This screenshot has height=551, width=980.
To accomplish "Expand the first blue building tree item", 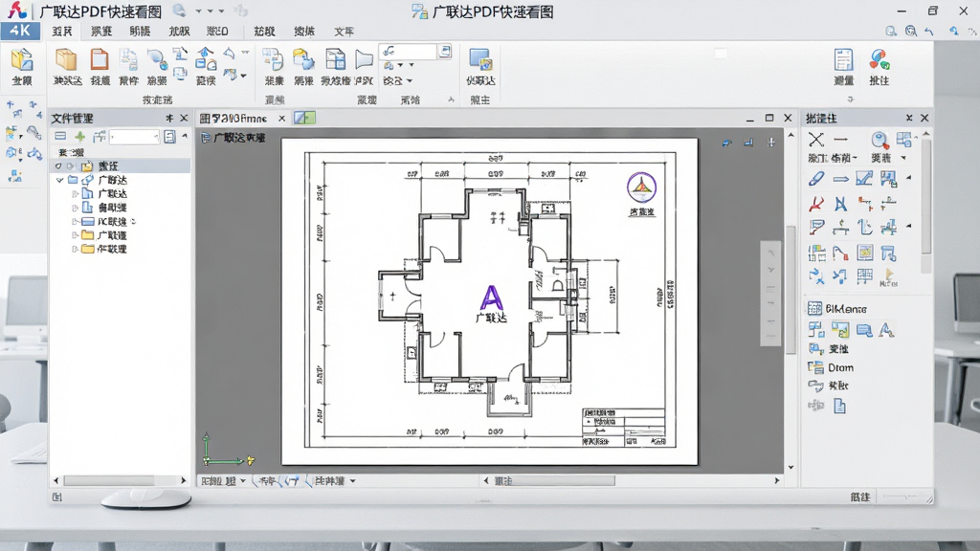I will click(75, 194).
